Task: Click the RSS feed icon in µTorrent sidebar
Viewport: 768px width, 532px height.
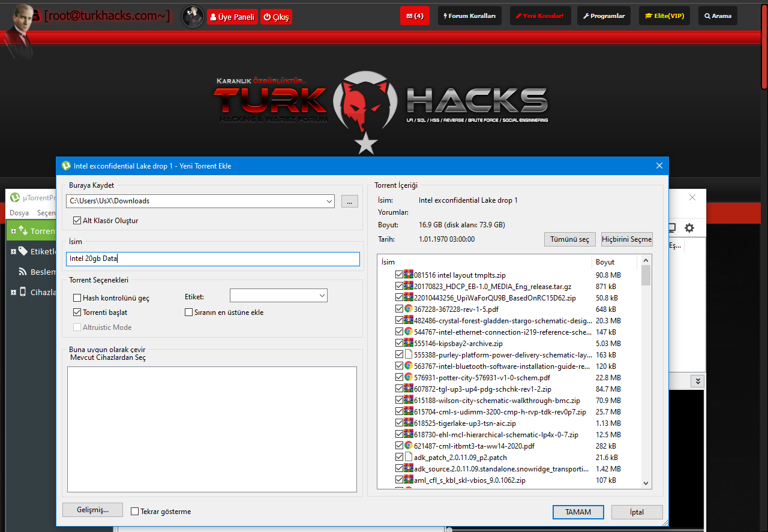Action: [x=23, y=272]
